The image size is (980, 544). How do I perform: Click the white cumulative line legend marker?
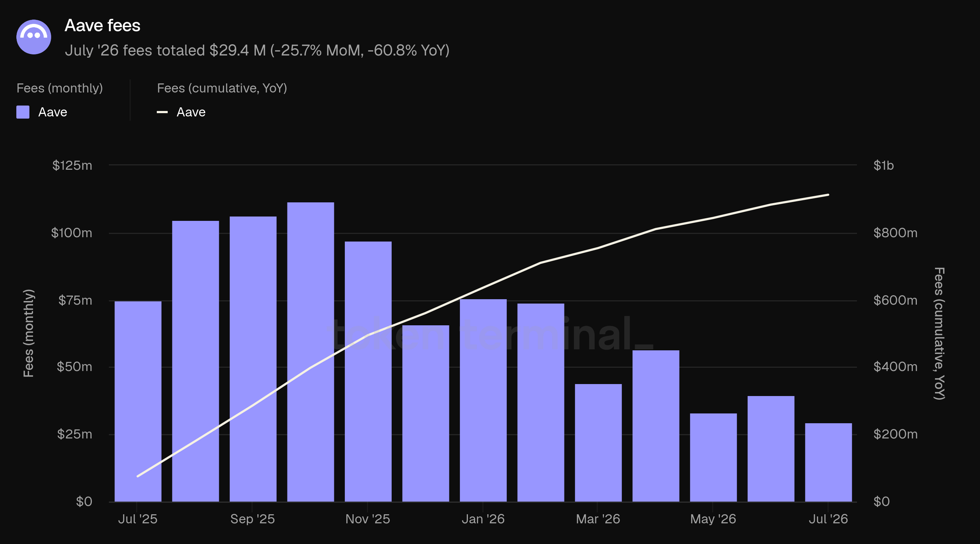coord(162,112)
